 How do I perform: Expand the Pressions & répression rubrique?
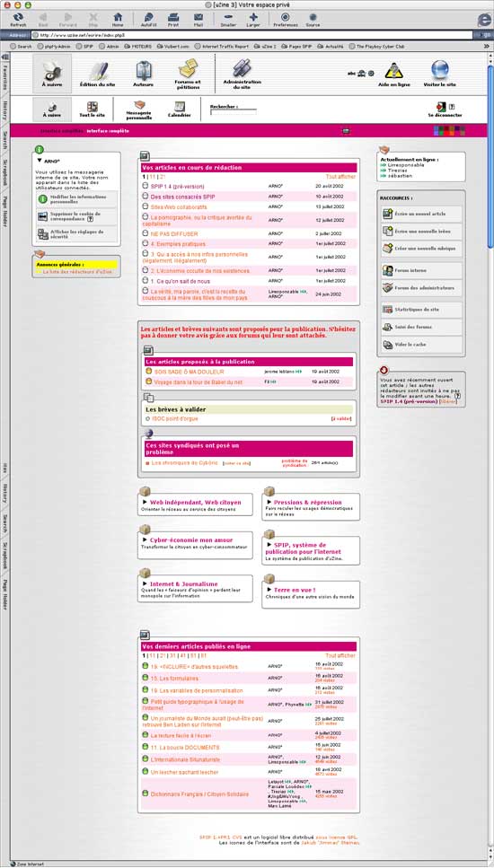pyautogui.click(x=269, y=503)
